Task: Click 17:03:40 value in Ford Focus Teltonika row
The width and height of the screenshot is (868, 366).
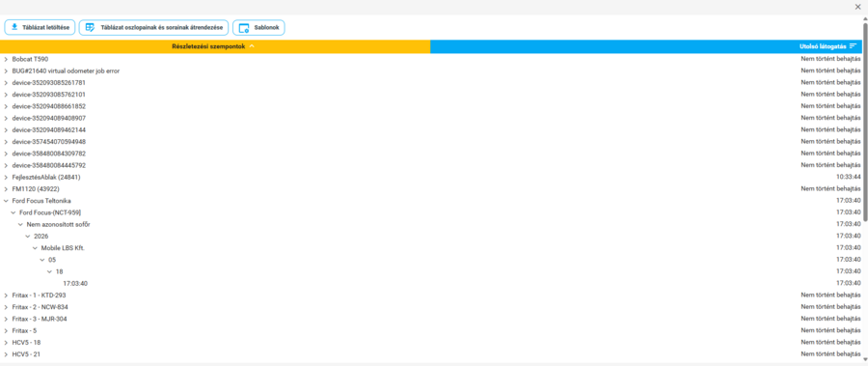Action: [849, 201]
